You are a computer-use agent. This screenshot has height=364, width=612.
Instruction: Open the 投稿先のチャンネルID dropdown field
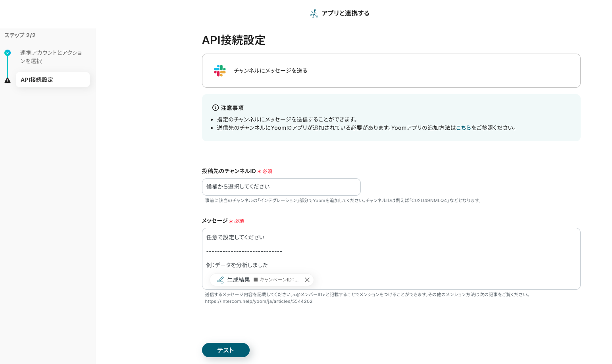(281, 187)
